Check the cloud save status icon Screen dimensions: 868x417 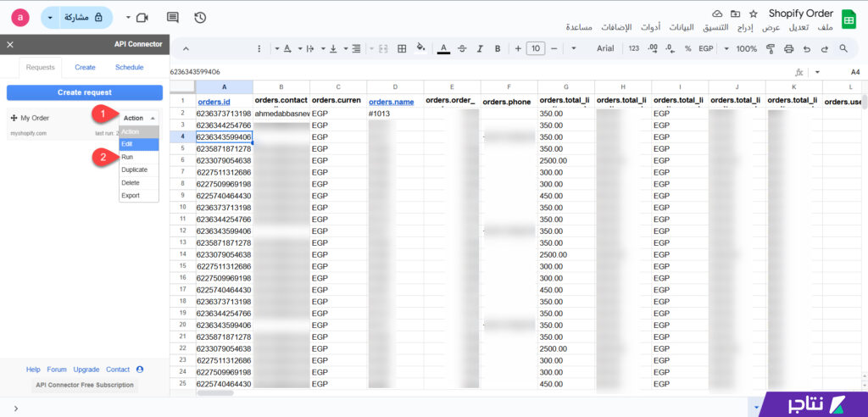[717, 14]
